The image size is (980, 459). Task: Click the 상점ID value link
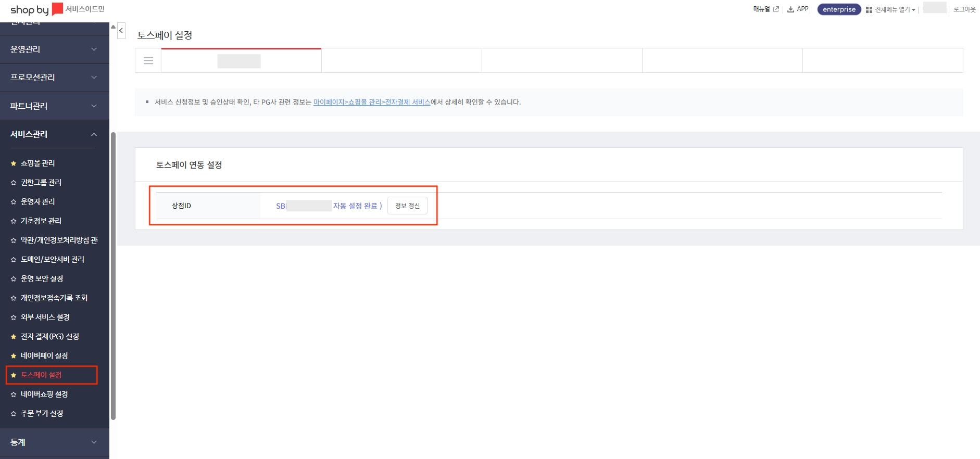click(x=329, y=206)
